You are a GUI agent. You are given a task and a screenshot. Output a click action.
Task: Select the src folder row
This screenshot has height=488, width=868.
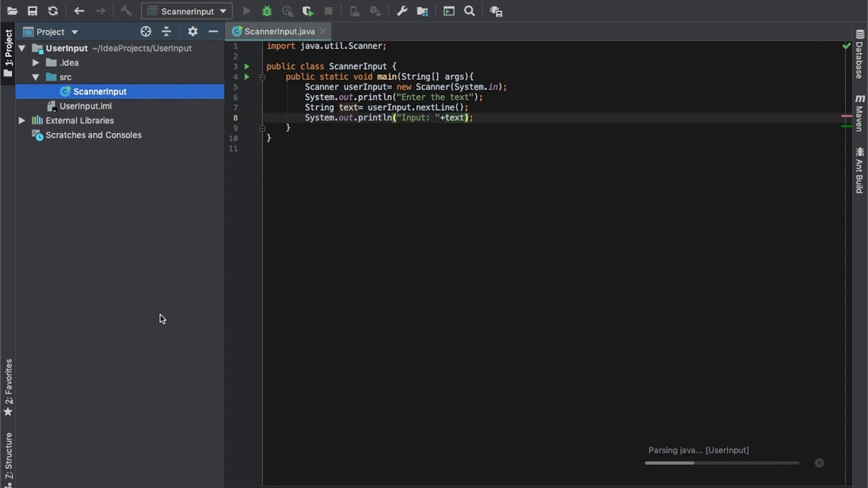[65, 77]
